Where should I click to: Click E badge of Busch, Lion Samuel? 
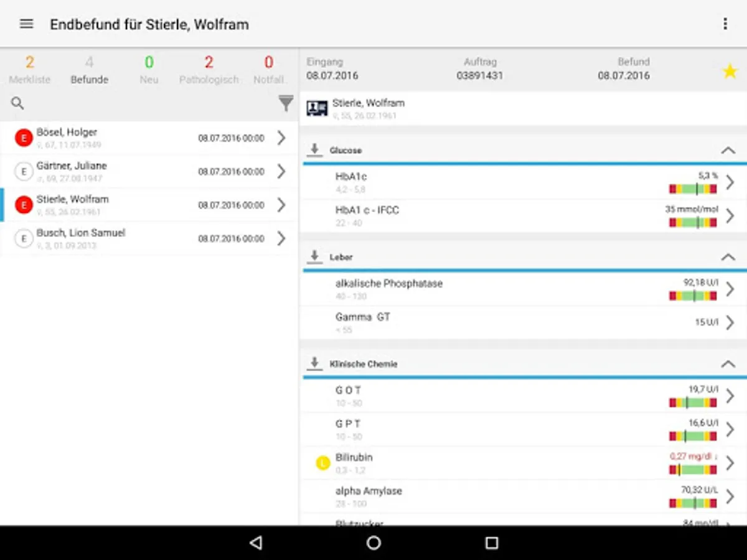[x=24, y=239]
